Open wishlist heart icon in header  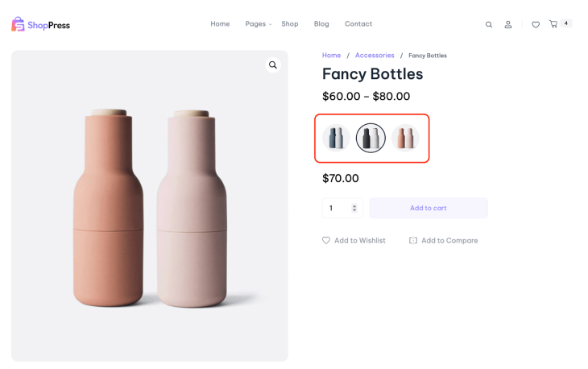click(536, 25)
